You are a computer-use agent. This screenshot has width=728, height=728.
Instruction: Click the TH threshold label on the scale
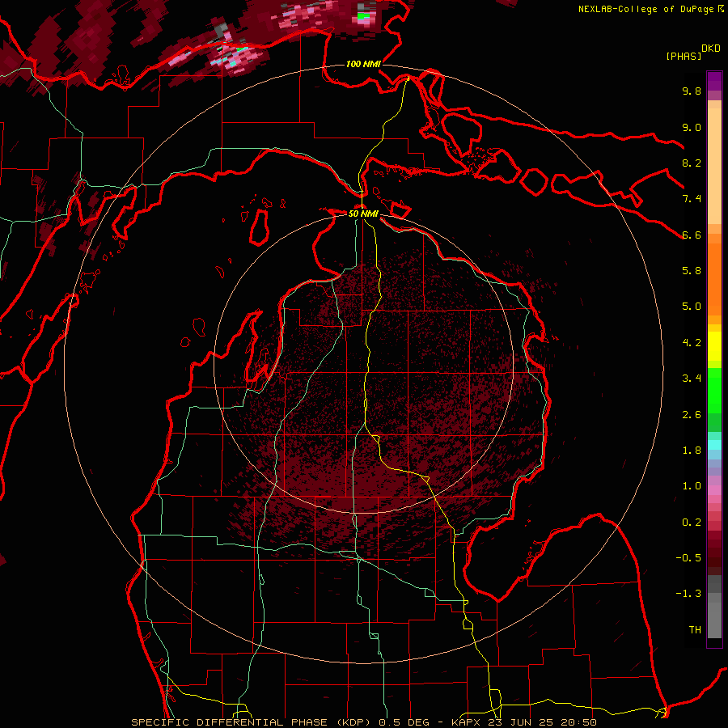point(695,630)
